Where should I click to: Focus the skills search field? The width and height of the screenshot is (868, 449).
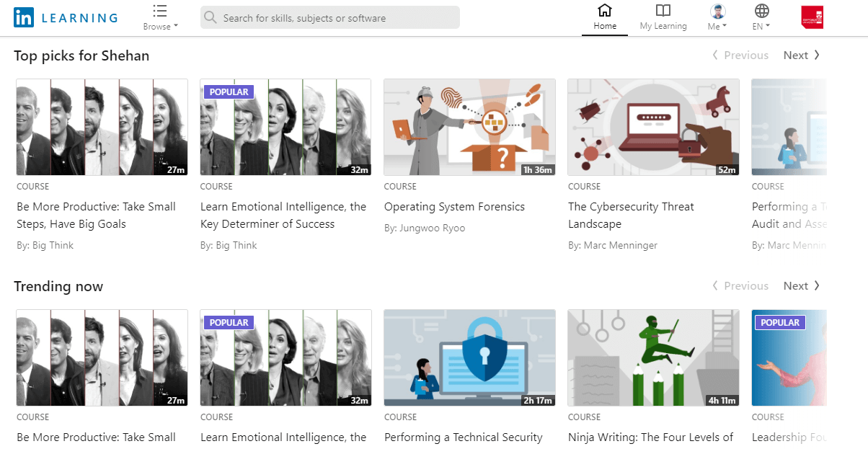[x=330, y=18]
